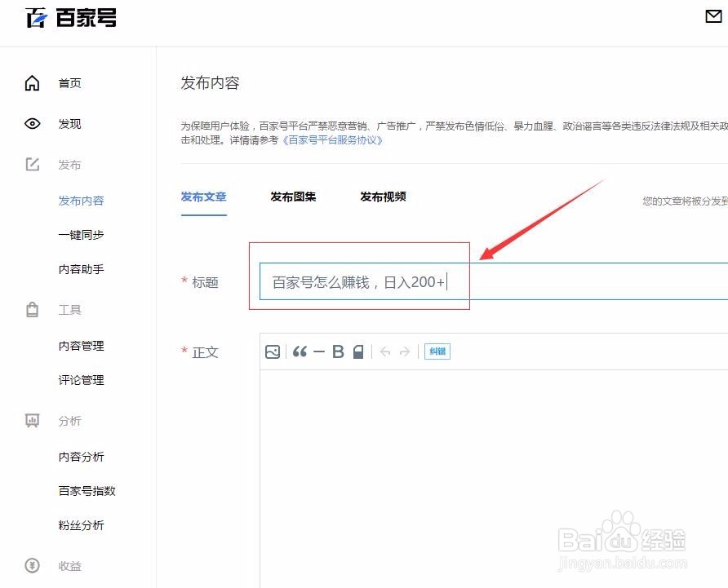This screenshot has width=728, height=588.
Task: Collapse the 发布 sidebar section
Action: point(69,165)
